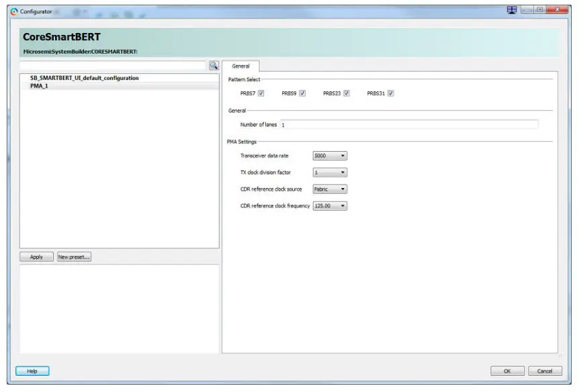Click the preset search text field
579x392 pixels.
(113, 66)
